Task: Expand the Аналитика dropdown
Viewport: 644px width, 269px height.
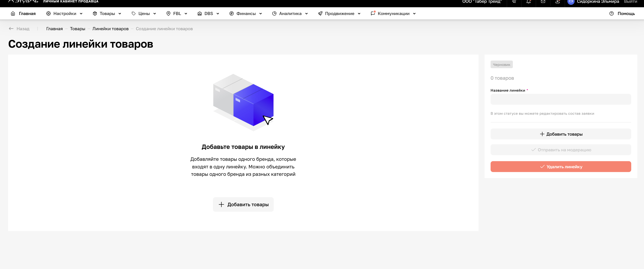Action: [x=290, y=13]
